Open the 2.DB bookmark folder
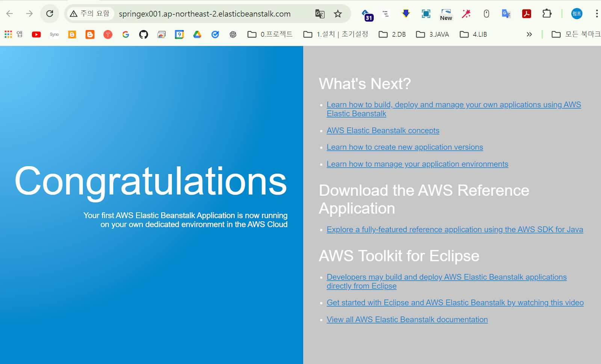 (x=392, y=35)
